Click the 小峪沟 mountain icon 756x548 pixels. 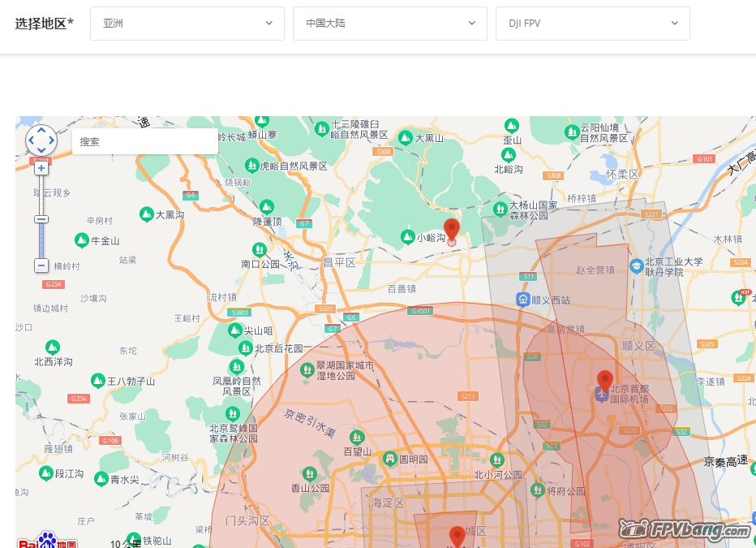[408, 237]
